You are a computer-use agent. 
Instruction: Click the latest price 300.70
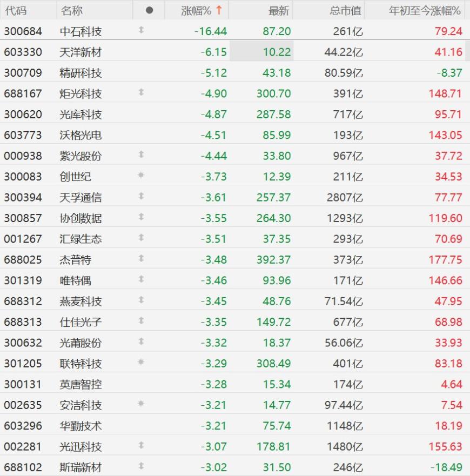pos(273,93)
